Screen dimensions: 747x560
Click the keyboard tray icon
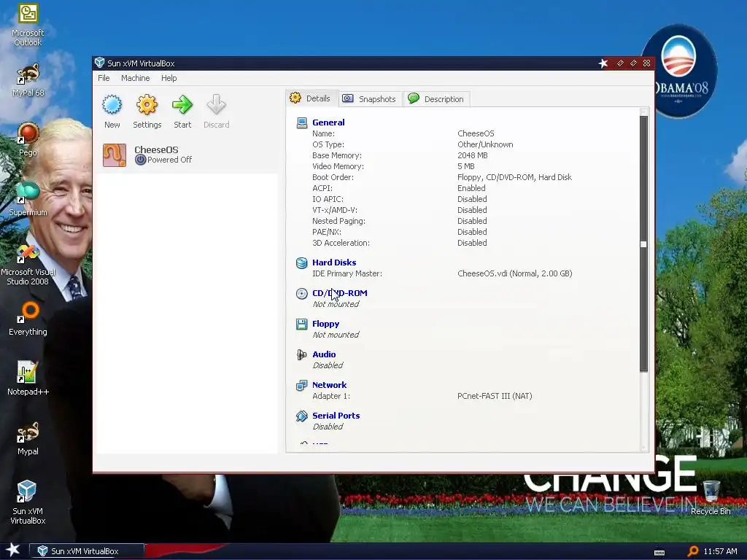659,552
